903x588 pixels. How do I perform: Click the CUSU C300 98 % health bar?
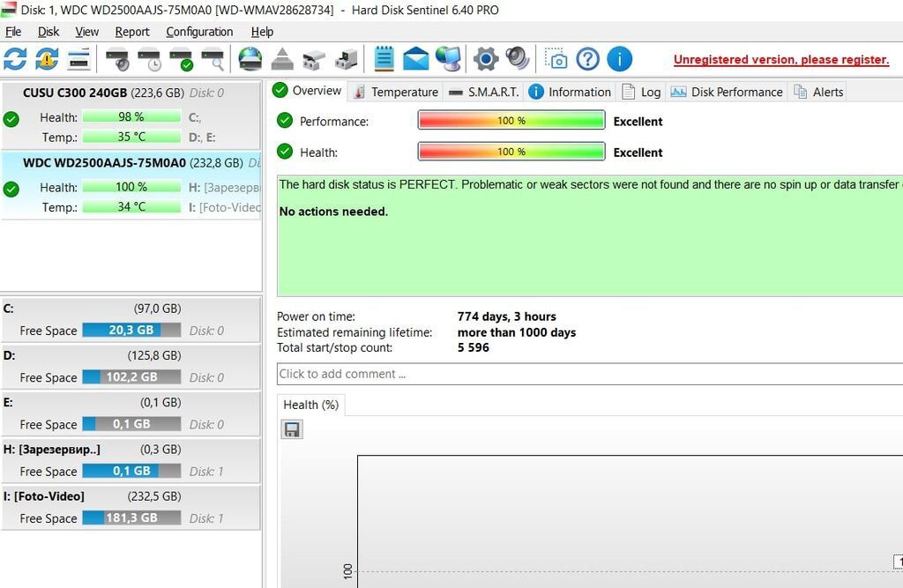click(x=131, y=117)
